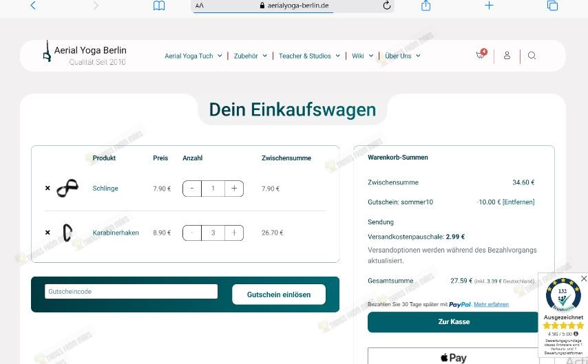Open the Trustami rating badge

(563, 296)
